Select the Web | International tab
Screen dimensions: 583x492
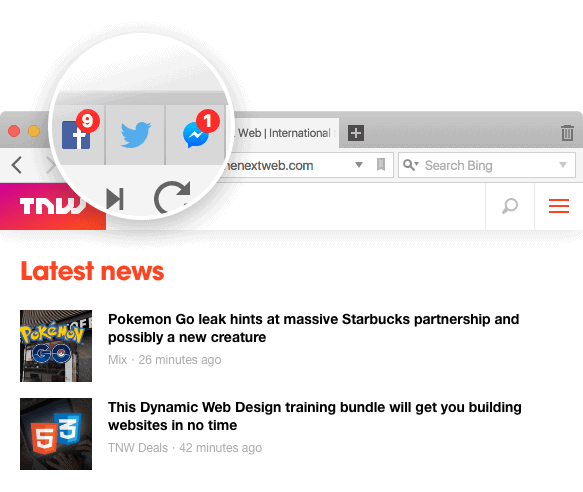[284, 133]
